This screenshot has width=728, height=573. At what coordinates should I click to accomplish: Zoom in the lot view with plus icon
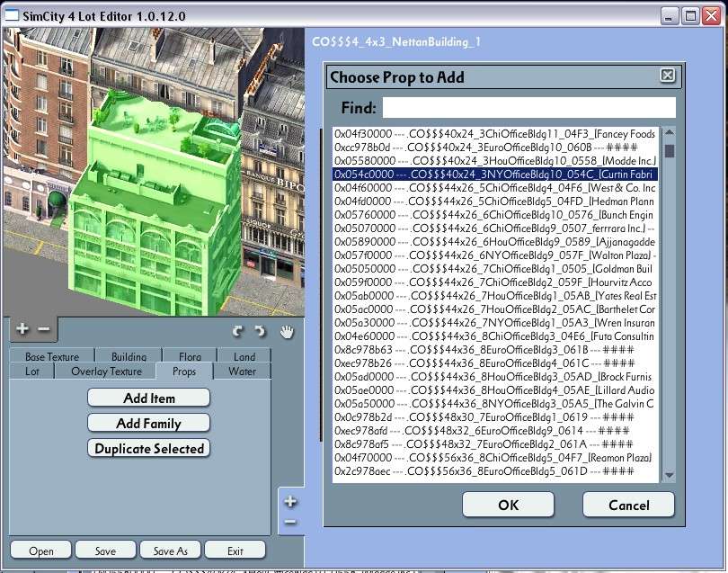pos(22,329)
